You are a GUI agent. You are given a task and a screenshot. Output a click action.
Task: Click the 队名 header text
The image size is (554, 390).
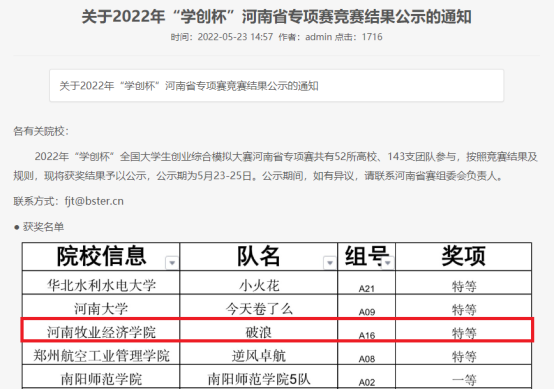click(x=258, y=256)
